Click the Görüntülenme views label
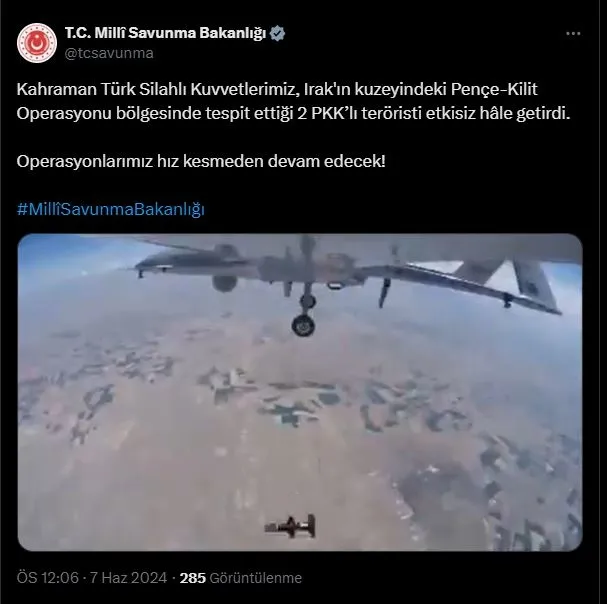Screen dimensions: 607x604 pos(255,578)
